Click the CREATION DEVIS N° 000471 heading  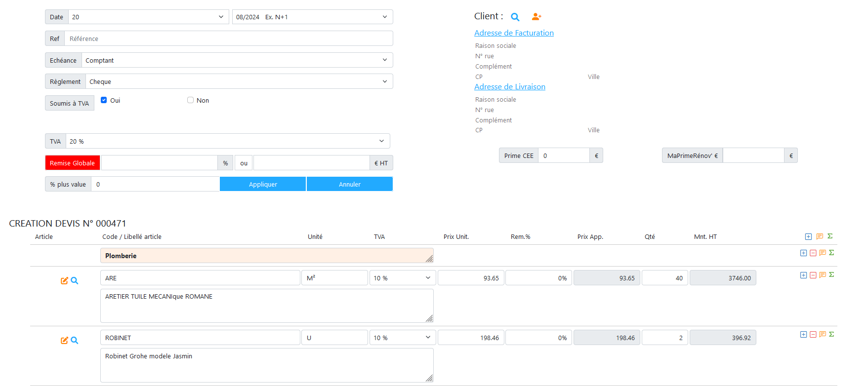[x=68, y=224]
